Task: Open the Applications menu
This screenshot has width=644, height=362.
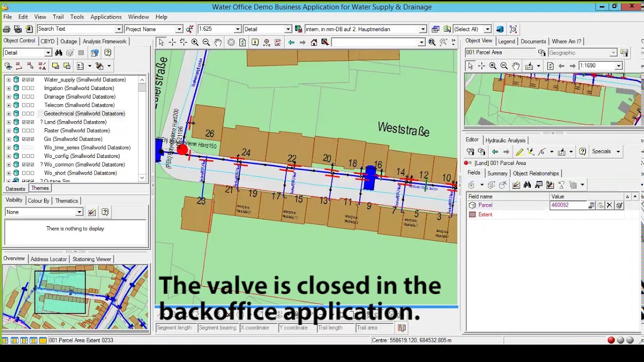Action: (x=106, y=17)
